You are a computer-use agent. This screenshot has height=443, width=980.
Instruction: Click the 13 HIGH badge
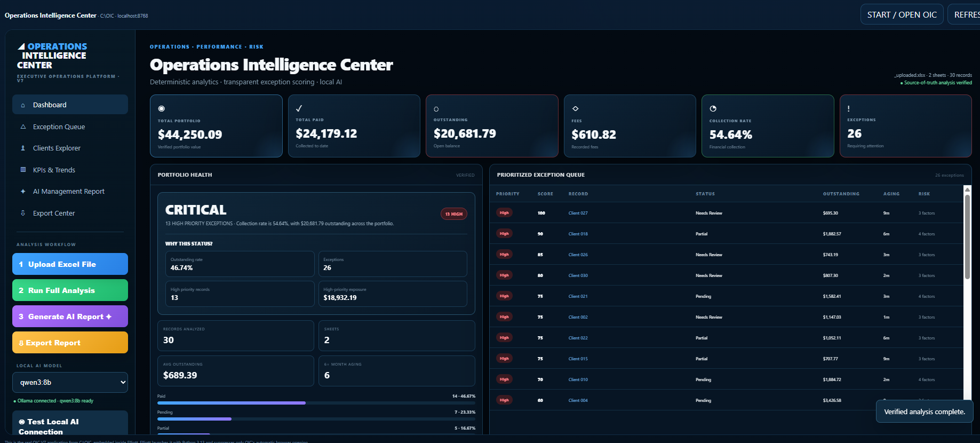click(454, 214)
